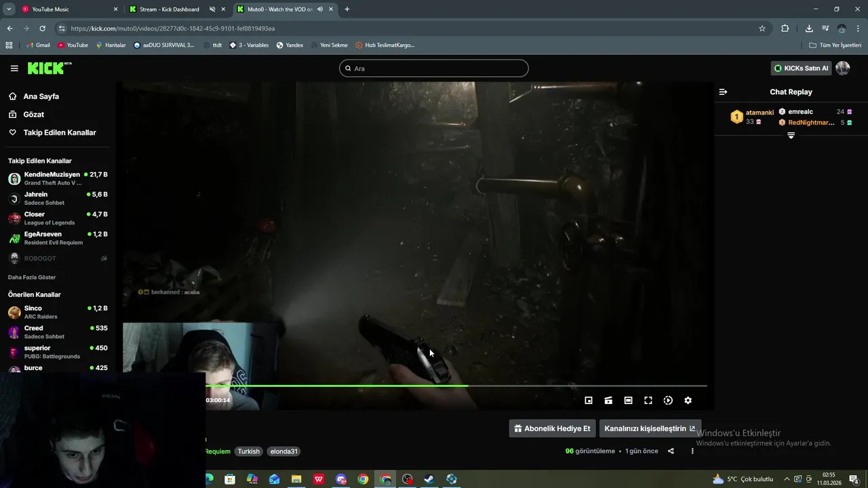This screenshot has width=868, height=488.
Task: Go to Ana Sayfa
Action: coord(41,96)
